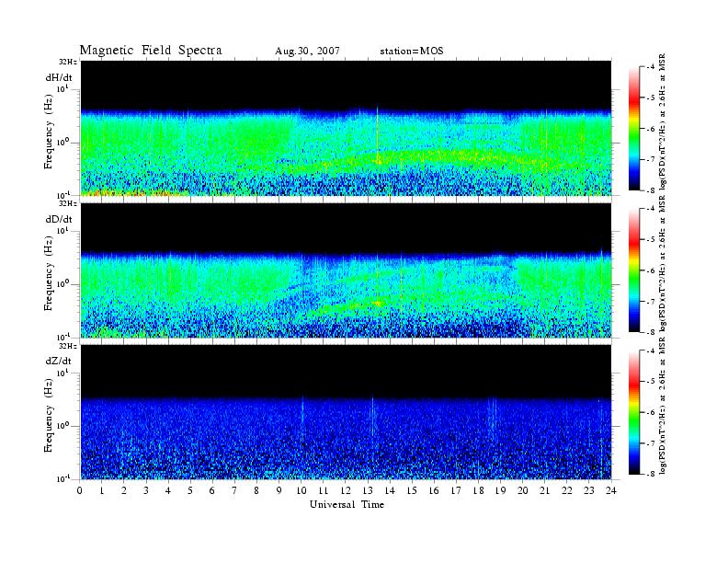This screenshot has width=728, height=563.
Task: Click the '2' tick on Universal Time axis
Action: point(124,490)
